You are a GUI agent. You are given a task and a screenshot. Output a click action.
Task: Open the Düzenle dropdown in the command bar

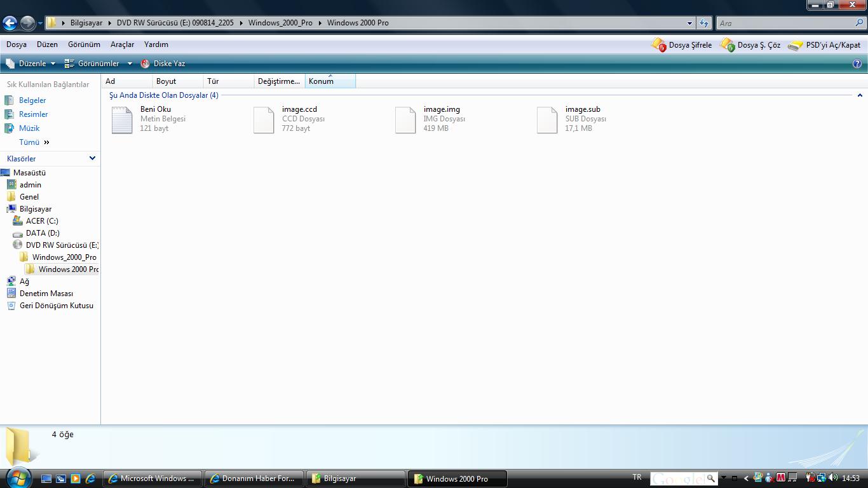coord(31,64)
